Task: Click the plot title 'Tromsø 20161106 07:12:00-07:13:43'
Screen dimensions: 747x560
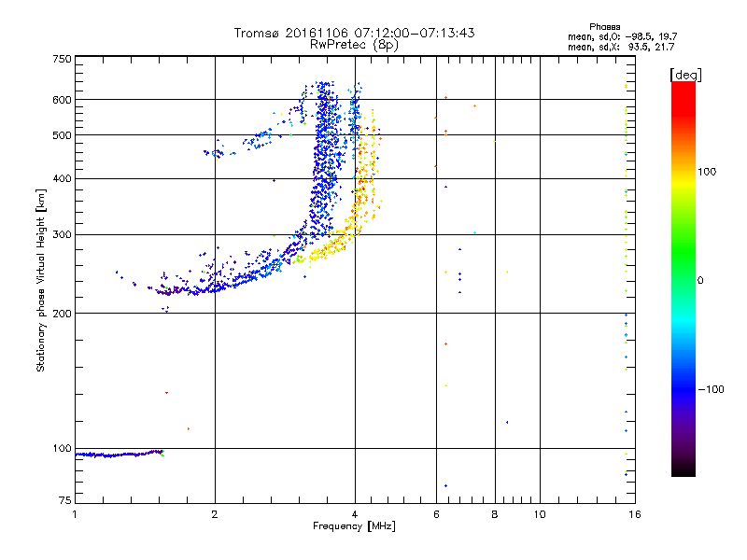Action: coord(354,33)
